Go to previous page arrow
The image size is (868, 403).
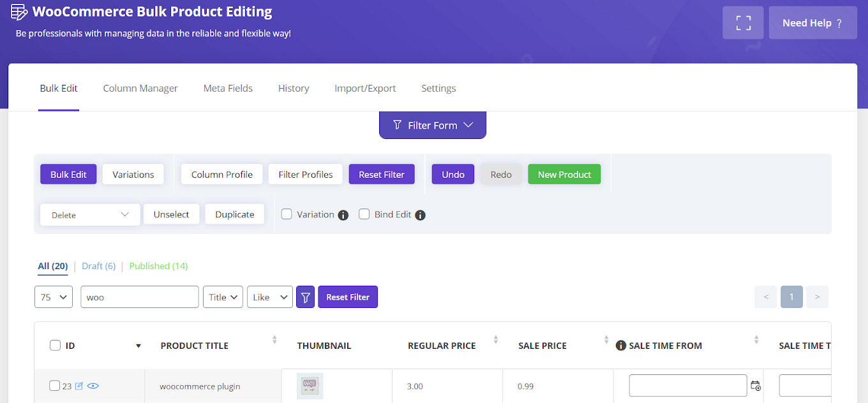click(x=766, y=297)
